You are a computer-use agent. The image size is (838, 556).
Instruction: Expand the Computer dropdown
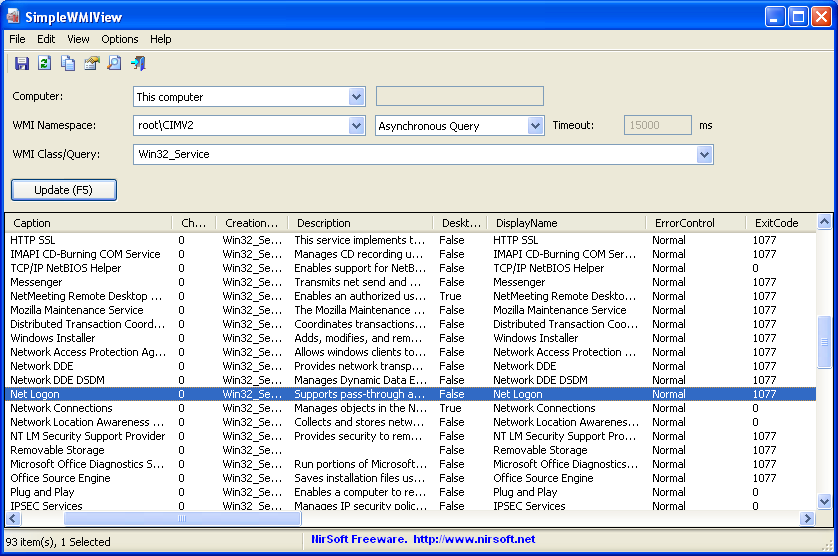[357, 96]
